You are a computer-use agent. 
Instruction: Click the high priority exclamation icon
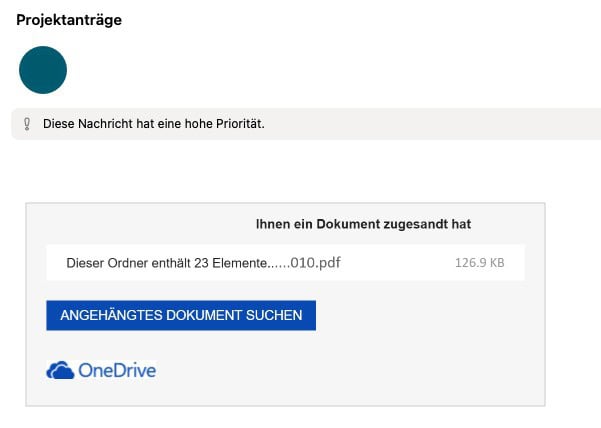click(27, 125)
